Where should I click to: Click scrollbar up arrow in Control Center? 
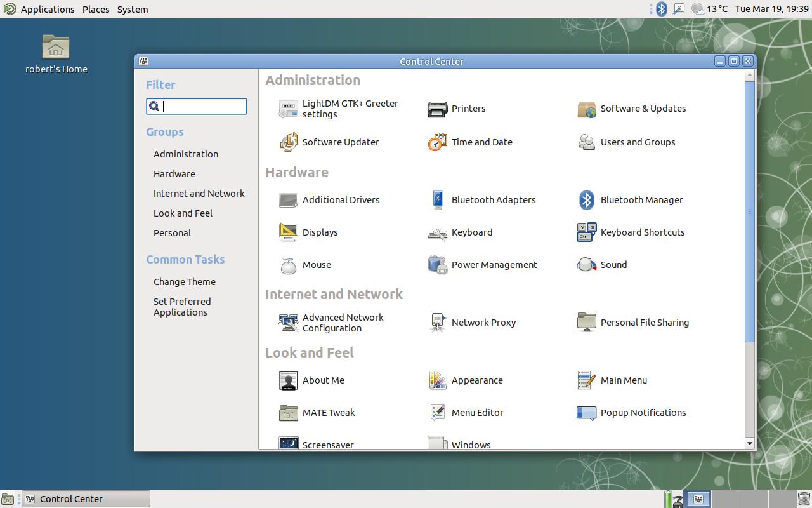(750, 75)
